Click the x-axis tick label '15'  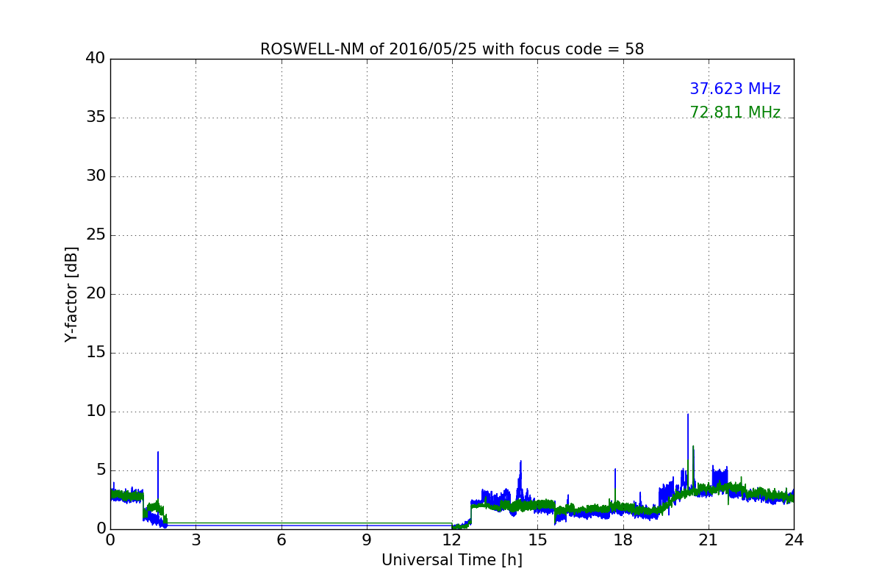coord(537,540)
